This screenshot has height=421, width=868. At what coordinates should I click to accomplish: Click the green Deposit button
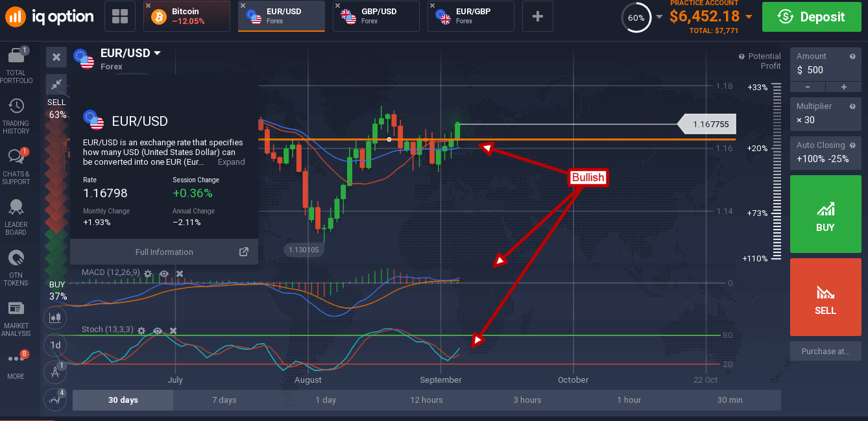812,17
